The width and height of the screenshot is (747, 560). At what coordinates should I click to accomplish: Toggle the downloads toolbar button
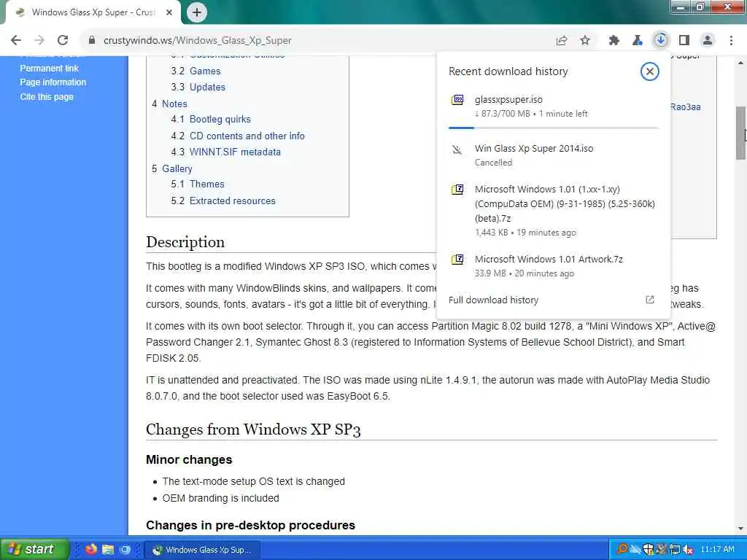pos(661,40)
